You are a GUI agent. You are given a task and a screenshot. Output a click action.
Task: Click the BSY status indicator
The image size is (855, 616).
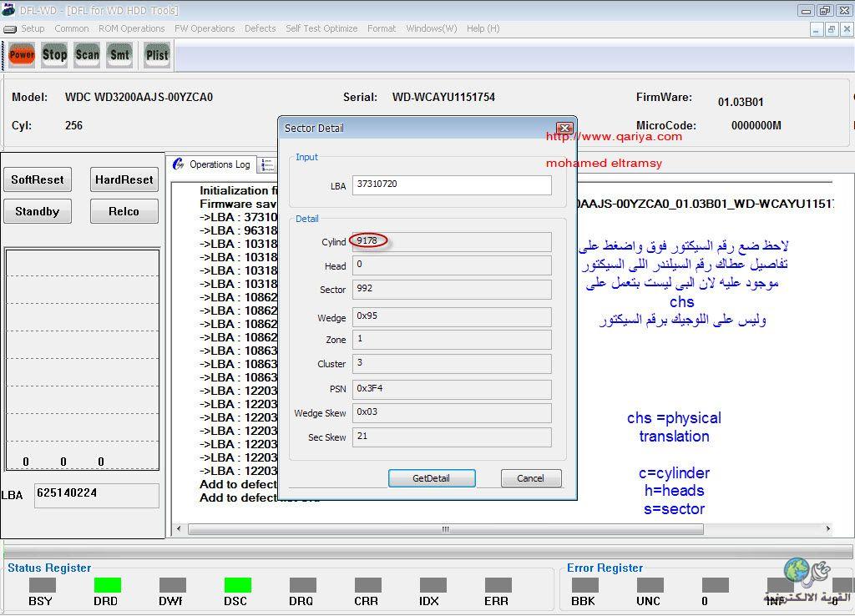click(42, 585)
